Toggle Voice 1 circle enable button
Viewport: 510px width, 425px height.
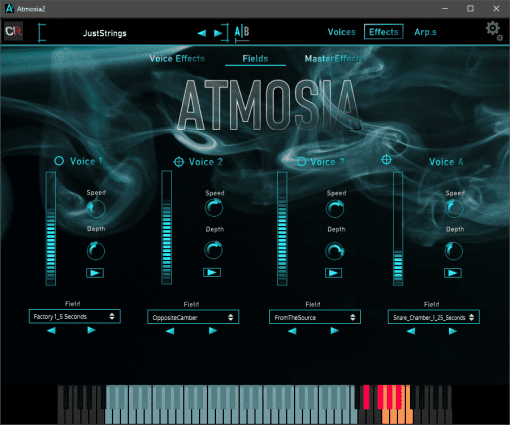59,161
